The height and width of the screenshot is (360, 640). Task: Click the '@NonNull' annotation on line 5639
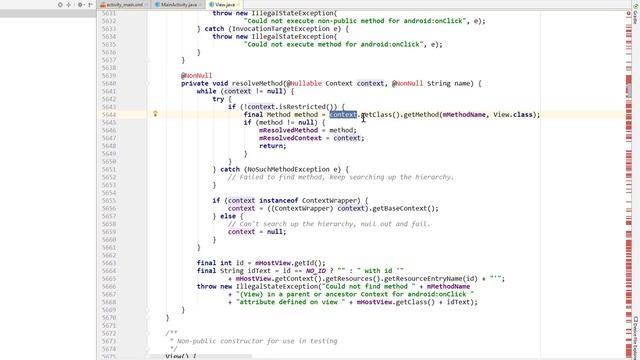[x=197, y=76]
